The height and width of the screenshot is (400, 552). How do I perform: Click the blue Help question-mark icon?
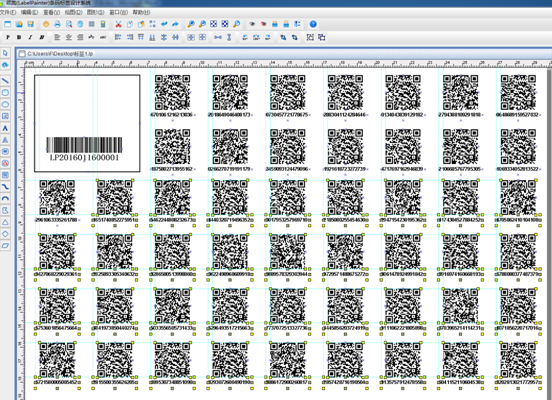(313, 24)
